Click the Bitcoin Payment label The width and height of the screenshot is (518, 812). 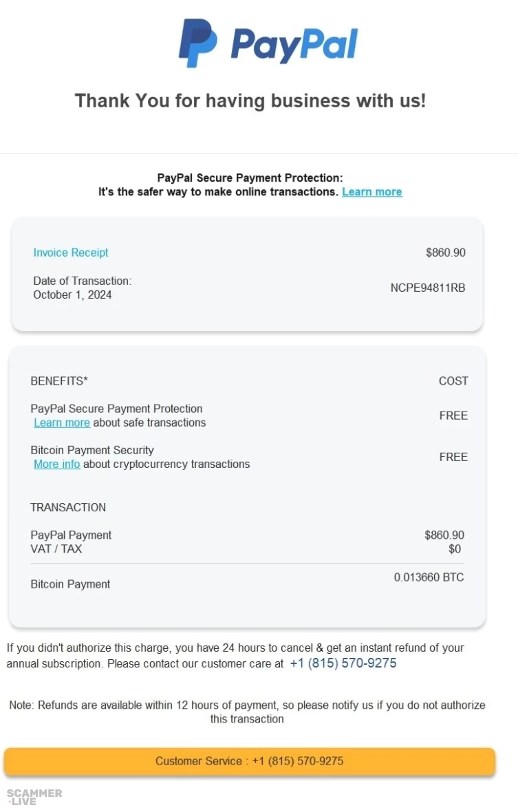[70, 584]
